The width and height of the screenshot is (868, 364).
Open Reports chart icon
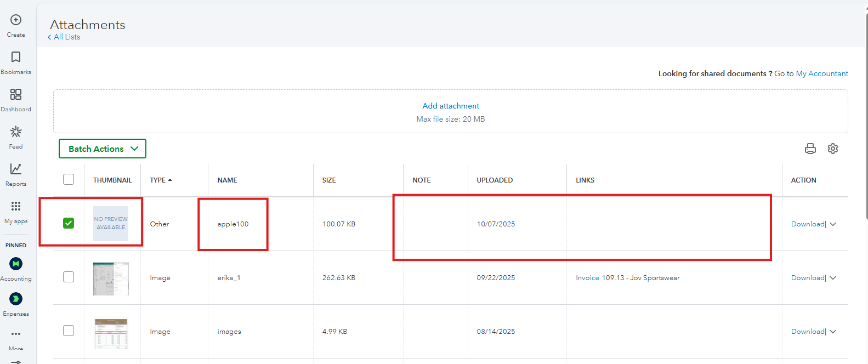click(16, 169)
